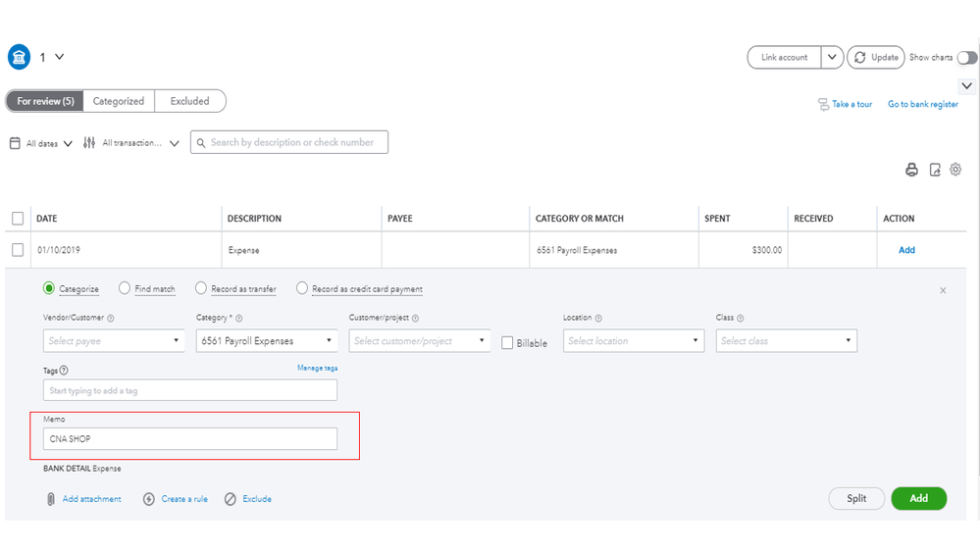980x551 pixels.
Task: Close the expanded transaction panel
Action: click(x=943, y=290)
